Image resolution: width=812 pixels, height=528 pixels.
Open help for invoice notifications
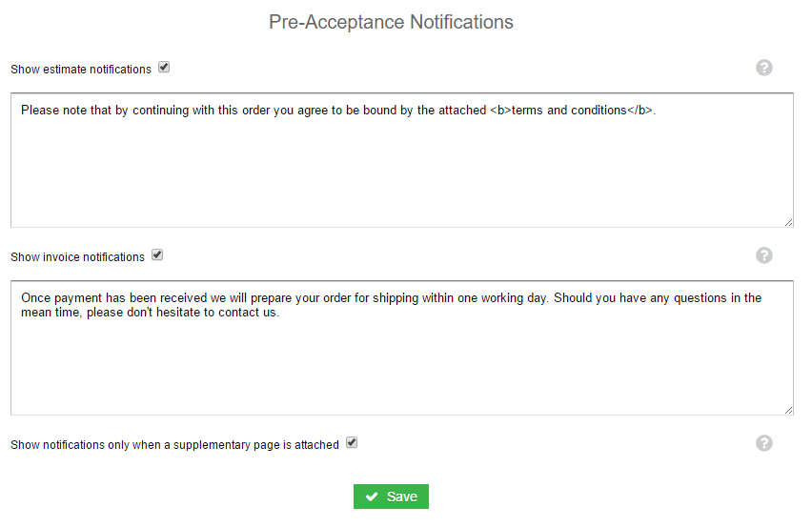[763, 255]
